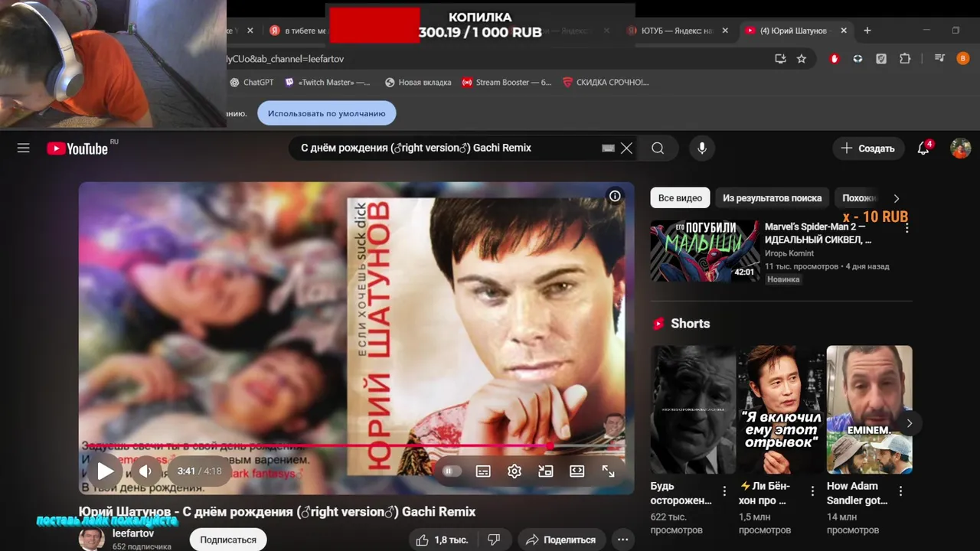Select the Похожие filter chip
Viewport: 980px width, 551px height.
tap(858, 198)
